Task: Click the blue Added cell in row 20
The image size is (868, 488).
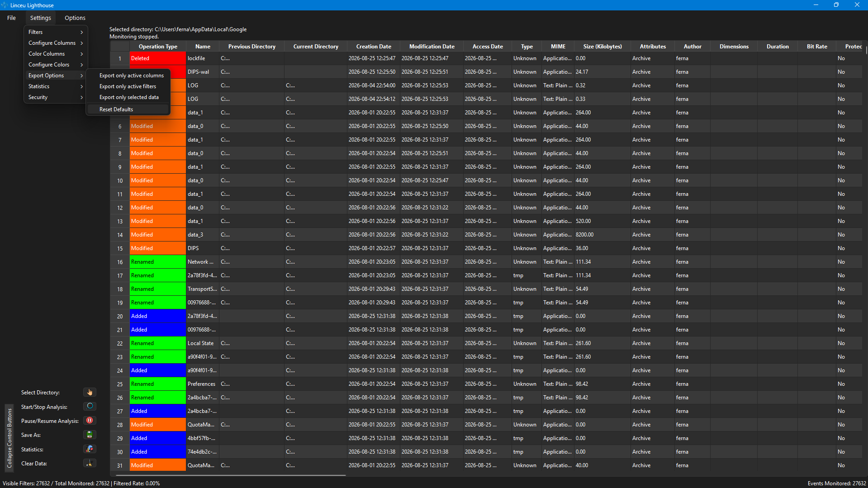Action: point(158,316)
